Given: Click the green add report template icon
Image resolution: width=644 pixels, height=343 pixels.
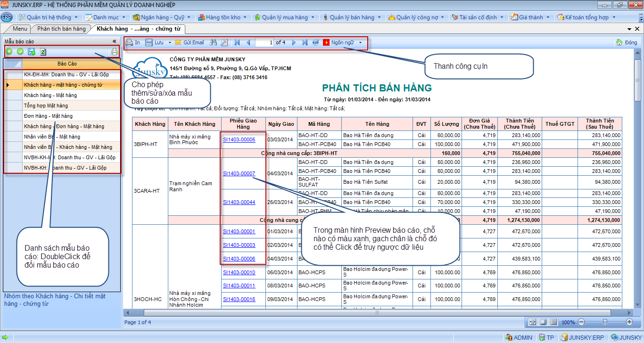Looking at the screenshot, I should [9, 52].
